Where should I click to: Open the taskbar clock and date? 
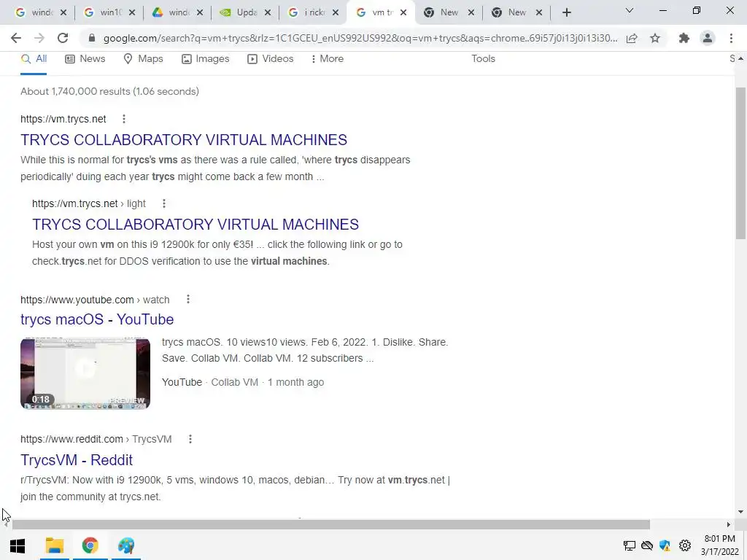[719, 545]
